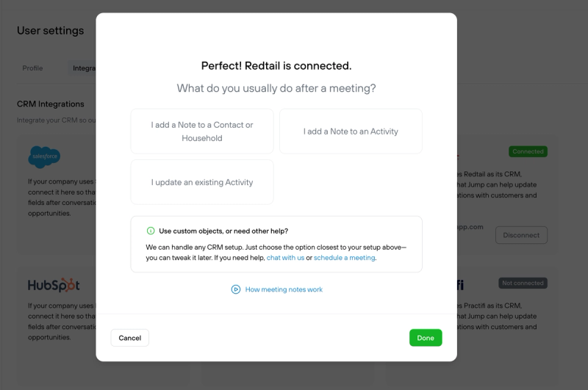Image resolution: width=588 pixels, height=390 pixels.
Task: Cancel the Redtail setup dialog
Action: point(130,338)
